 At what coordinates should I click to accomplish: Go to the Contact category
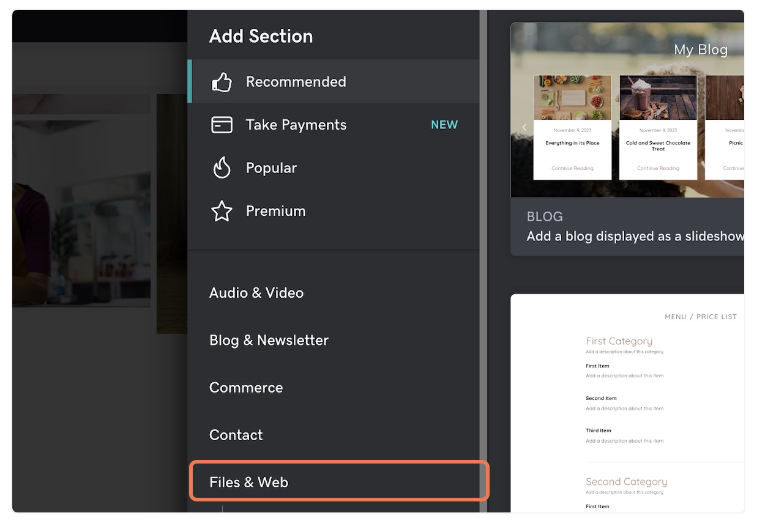click(x=236, y=435)
